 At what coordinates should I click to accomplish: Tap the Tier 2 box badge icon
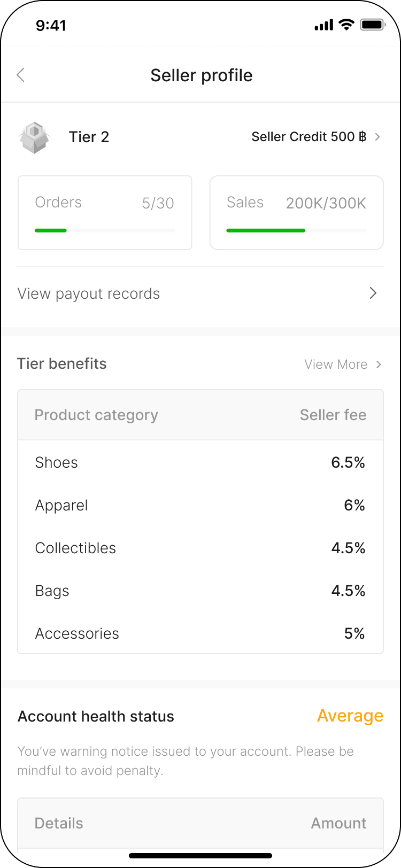pyautogui.click(x=34, y=137)
